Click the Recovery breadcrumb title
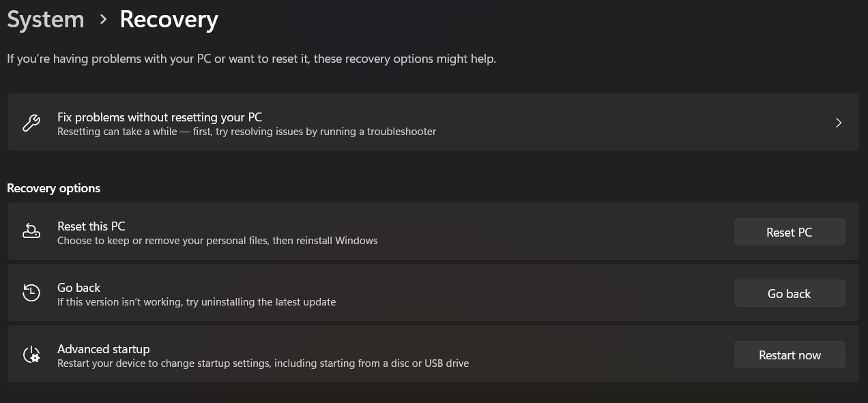Viewport: 868px width, 403px height. tap(169, 20)
